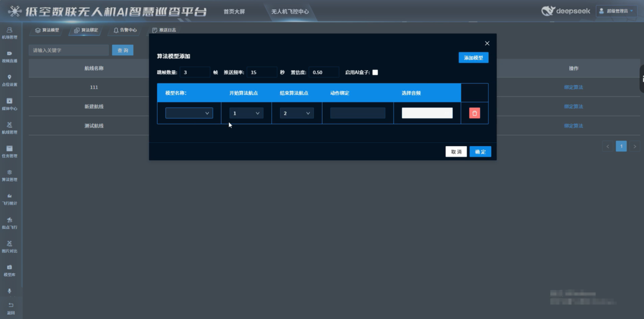644x319 pixels.
Task: Open the 开始算法航点 dropdown
Action: [x=246, y=113]
